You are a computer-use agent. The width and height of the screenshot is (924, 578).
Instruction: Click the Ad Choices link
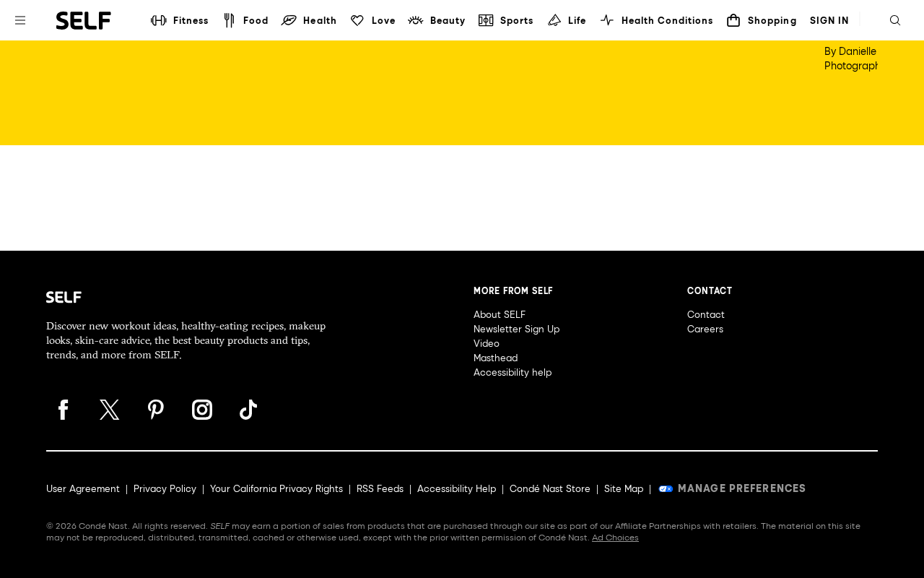615,538
